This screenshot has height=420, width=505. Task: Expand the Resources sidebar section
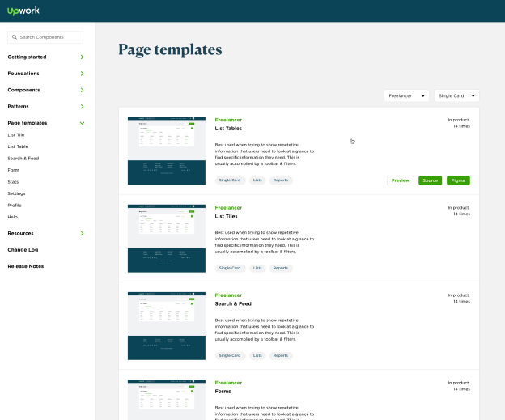[82, 233]
